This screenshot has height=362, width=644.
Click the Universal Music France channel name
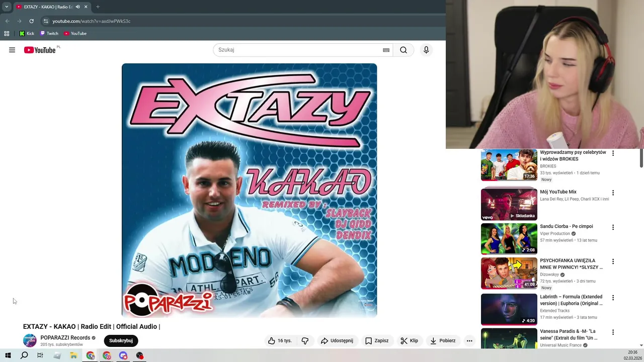(x=560, y=345)
